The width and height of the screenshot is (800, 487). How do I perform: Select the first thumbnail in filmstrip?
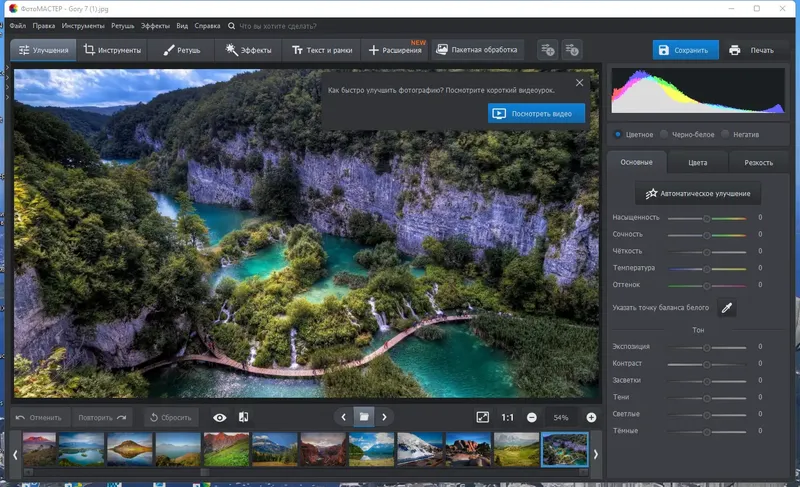[39, 450]
